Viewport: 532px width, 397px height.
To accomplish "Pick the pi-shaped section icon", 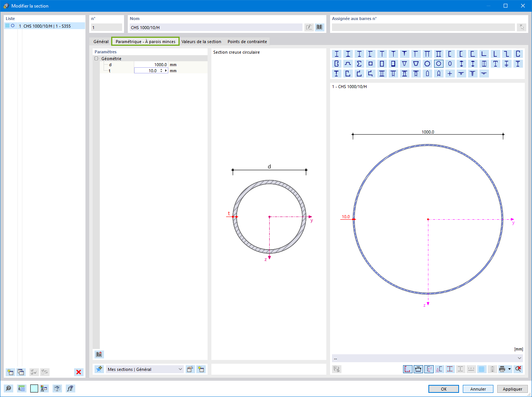I will tap(427, 54).
